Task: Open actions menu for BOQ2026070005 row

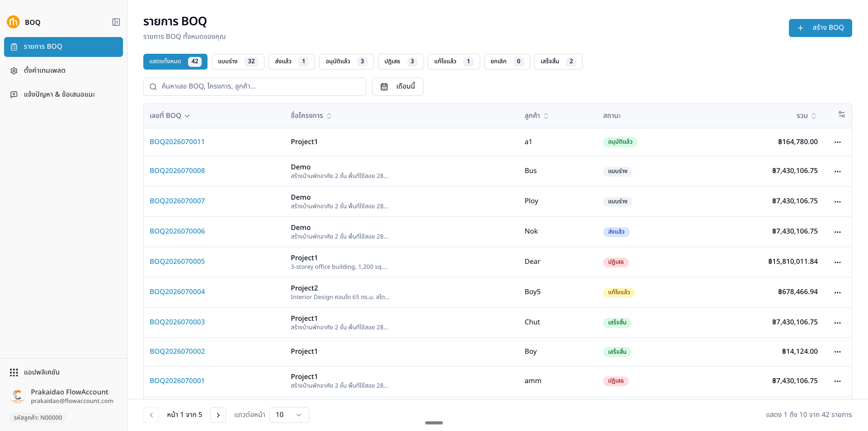Action: click(837, 262)
